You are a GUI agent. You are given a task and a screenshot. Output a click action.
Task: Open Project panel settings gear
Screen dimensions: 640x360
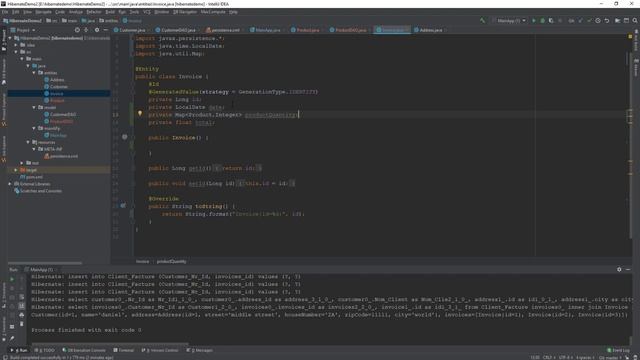click(x=97, y=30)
